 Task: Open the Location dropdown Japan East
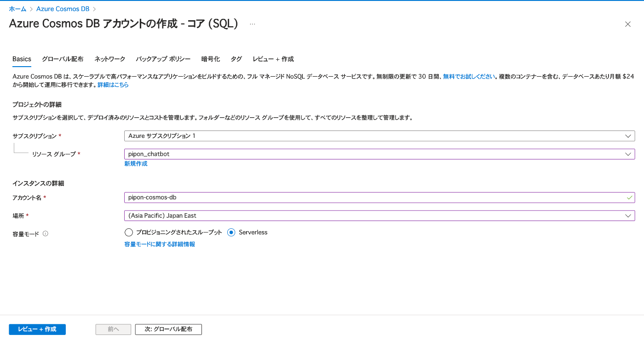(379, 216)
